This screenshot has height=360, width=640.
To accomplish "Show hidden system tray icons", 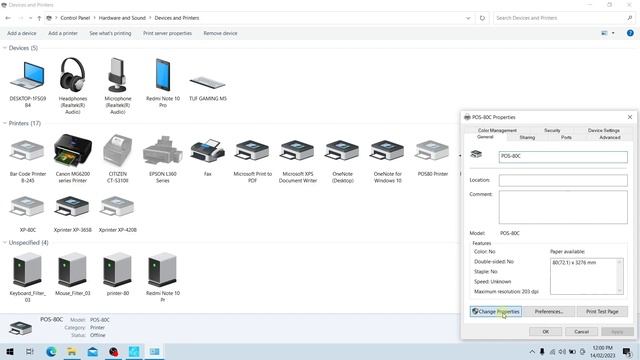I will (x=532, y=351).
